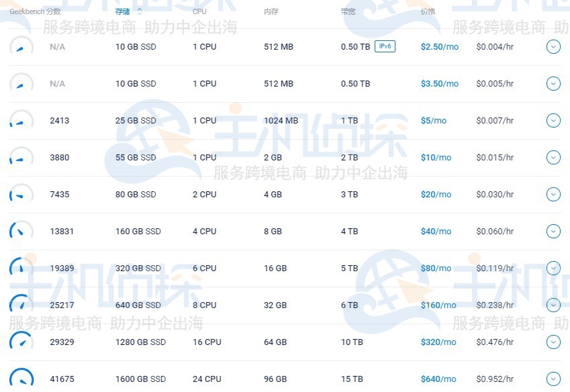Click the IPv6 badge in first row
Image resolution: width=570 pixels, height=392 pixels.
point(385,46)
